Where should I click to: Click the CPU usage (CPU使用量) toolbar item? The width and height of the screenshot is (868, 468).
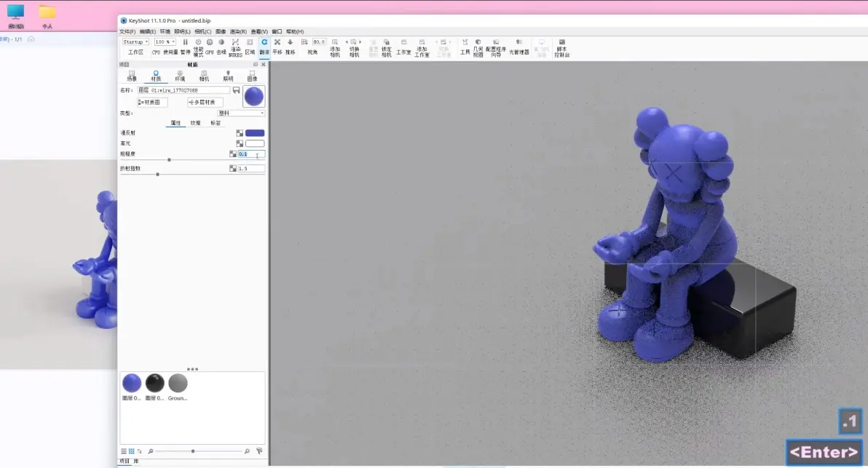pos(165,52)
